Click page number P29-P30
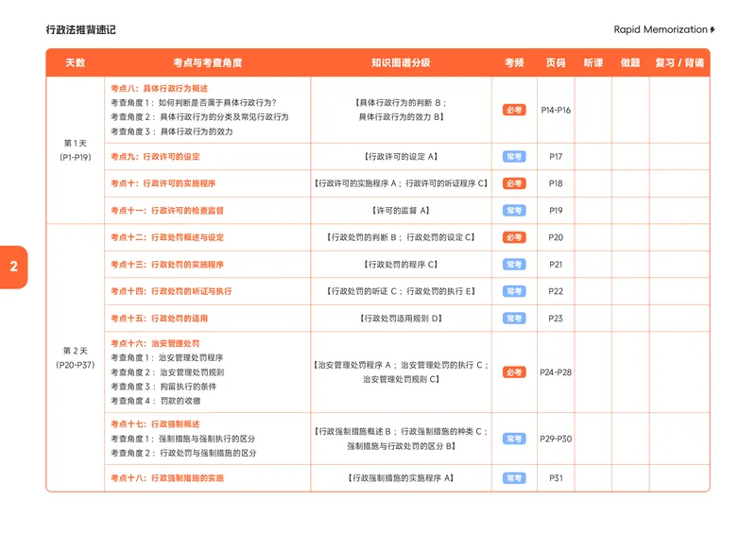This screenshot has width=756, height=535. click(x=556, y=439)
